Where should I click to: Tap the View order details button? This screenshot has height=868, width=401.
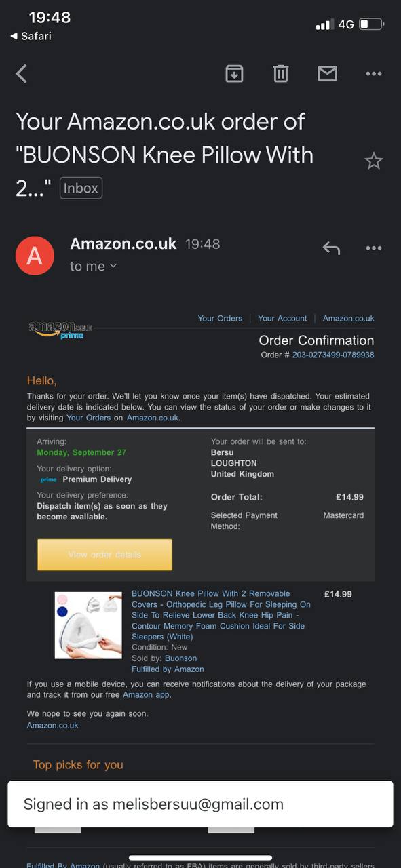104,555
